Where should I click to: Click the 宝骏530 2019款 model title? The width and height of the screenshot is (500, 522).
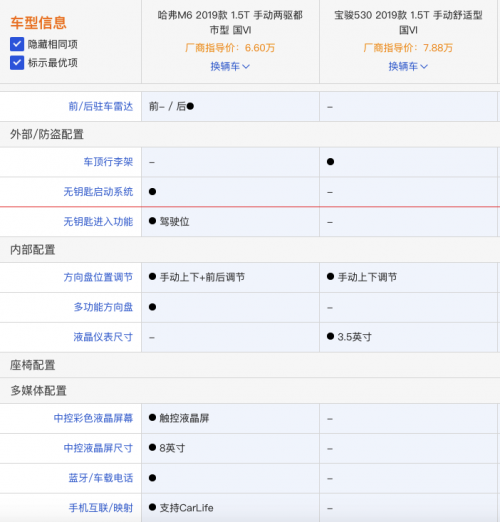pyautogui.click(x=408, y=22)
